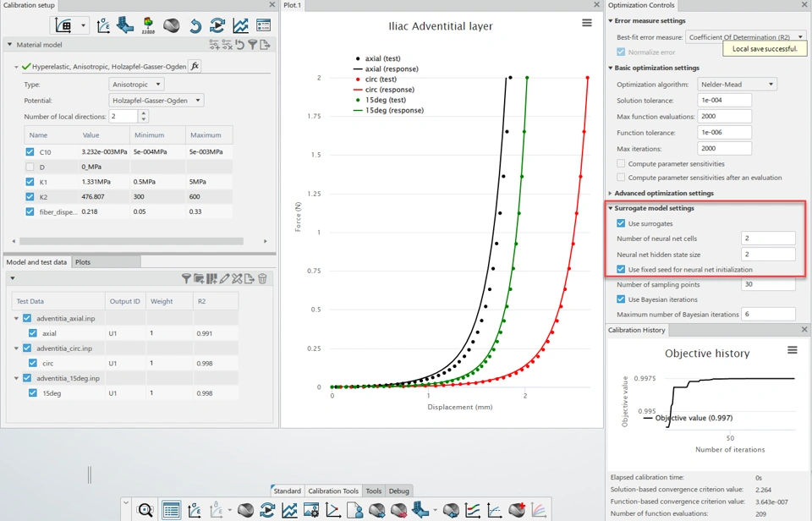The height and width of the screenshot is (521, 812).
Task: Click the filter funnel icon in Material model header
Action: 252,45
